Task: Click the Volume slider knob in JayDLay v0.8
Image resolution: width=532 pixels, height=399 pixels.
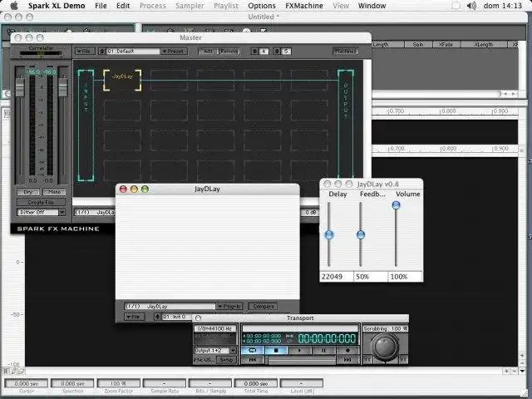Action: coord(396,205)
